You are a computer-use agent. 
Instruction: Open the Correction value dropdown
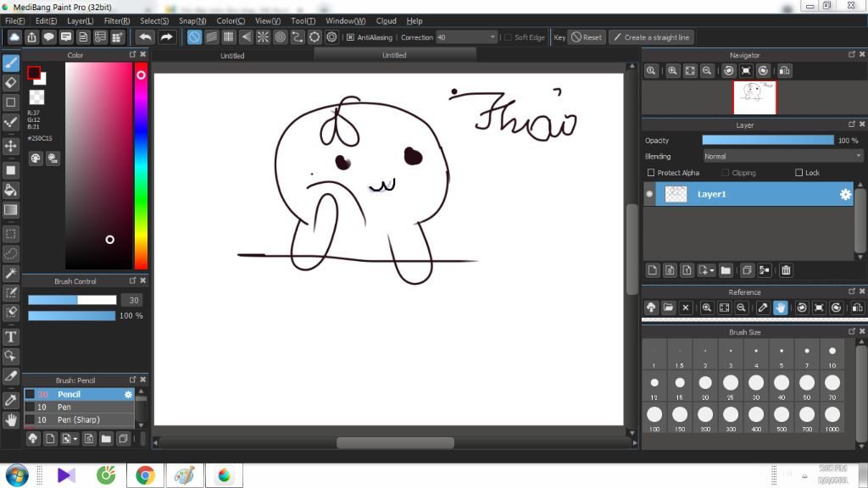[492, 37]
